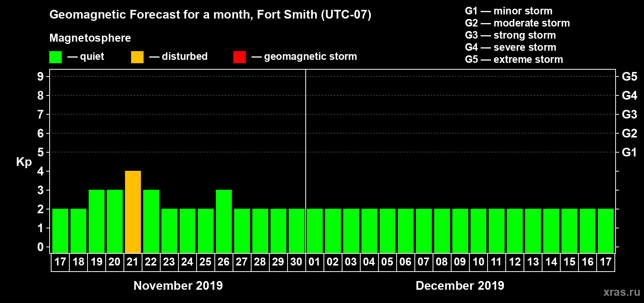Click the date cell '17' in December
The image size is (644, 303).
pyautogui.click(x=605, y=262)
